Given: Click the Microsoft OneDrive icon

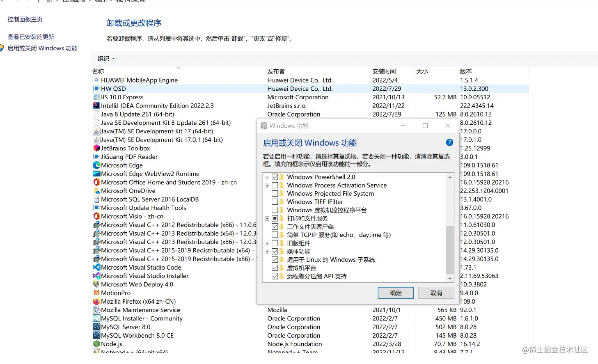Looking at the screenshot, I should pyautogui.click(x=96, y=191).
